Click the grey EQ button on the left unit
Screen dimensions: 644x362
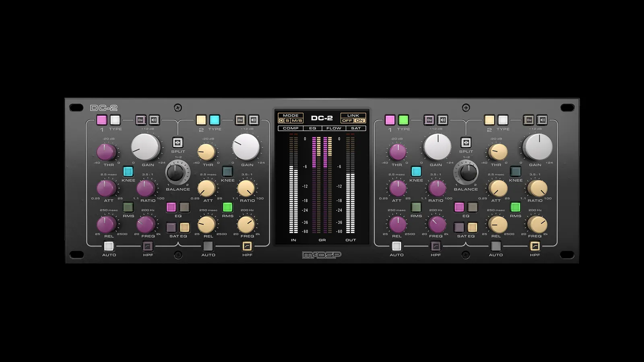point(185,207)
